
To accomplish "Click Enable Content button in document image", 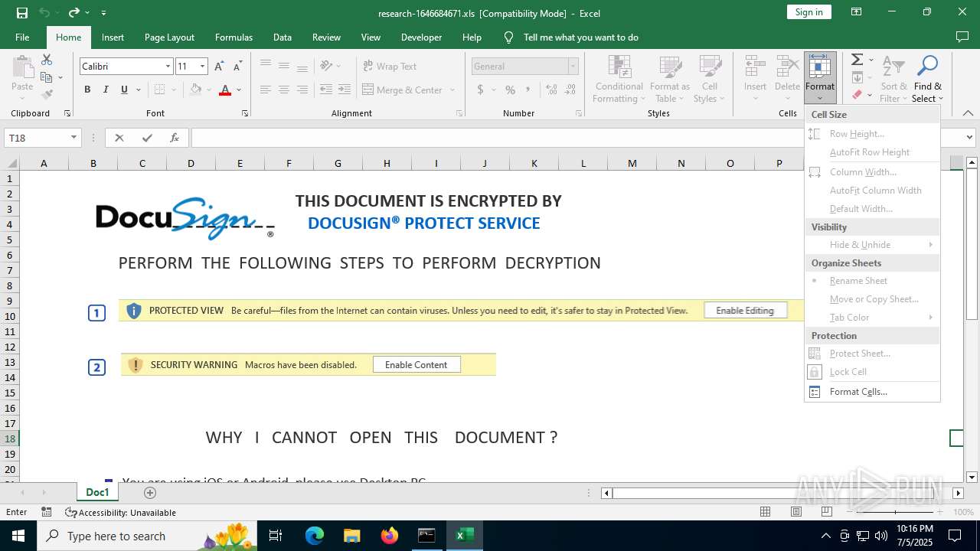I will (x=416, y=364).
